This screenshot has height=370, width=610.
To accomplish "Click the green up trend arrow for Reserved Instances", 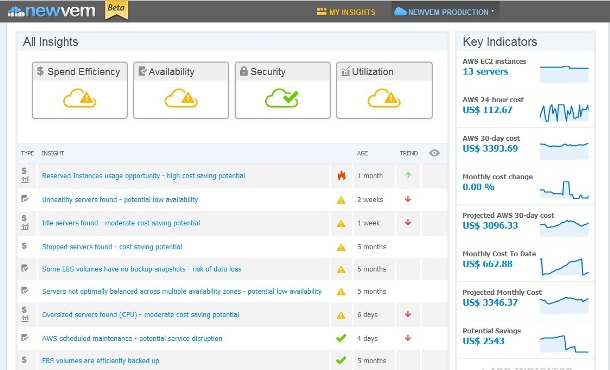I will (408, 175).
